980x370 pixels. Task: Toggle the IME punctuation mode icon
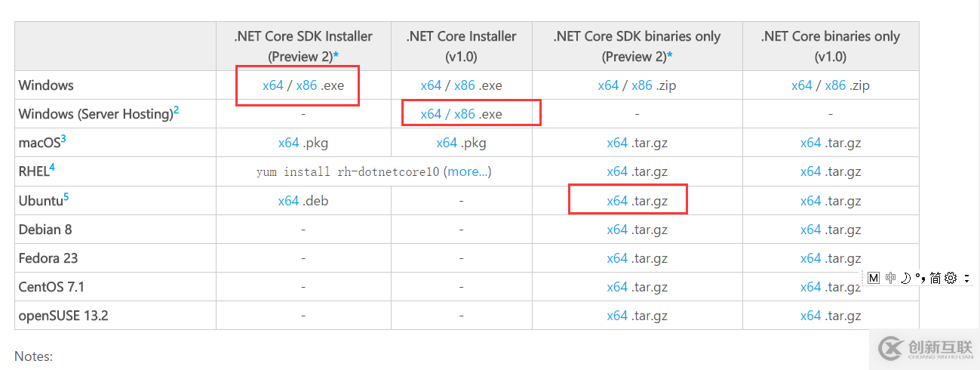(x=920, y=278)
